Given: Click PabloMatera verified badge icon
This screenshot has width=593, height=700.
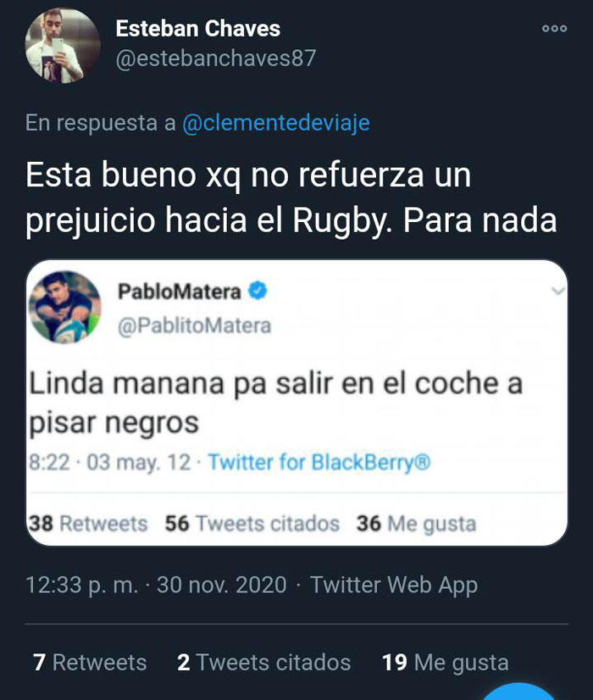Looking at the screenshot, I should [258, 291].
